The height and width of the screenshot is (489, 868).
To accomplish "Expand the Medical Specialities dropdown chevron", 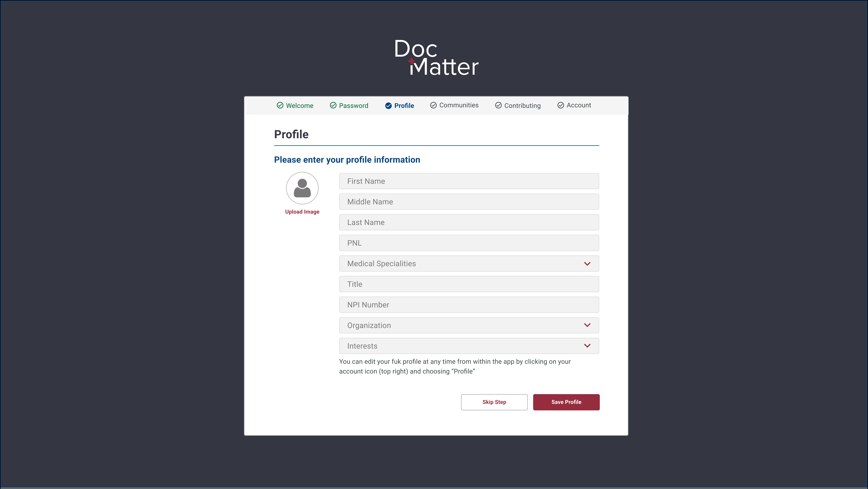I will 587,264.
